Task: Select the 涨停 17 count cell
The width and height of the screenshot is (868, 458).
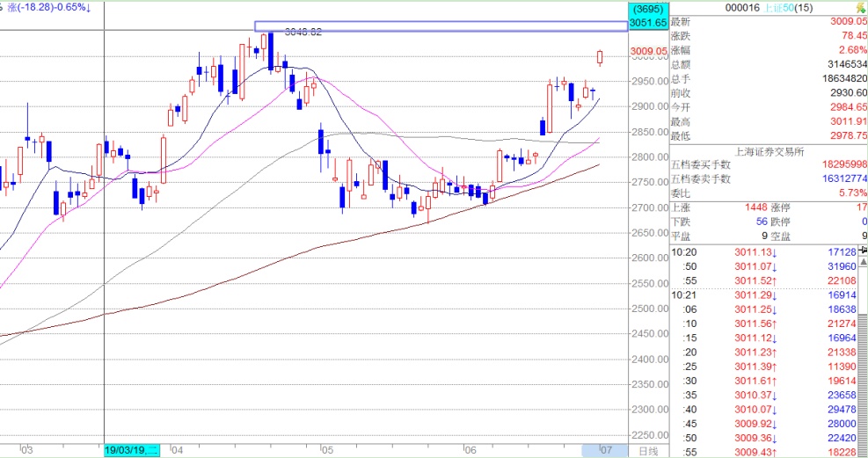Action: (x=818, y=207)
